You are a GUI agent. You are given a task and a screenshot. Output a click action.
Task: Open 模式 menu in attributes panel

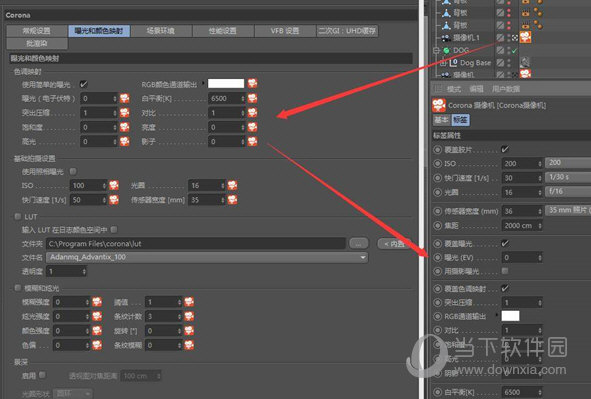pyautogui.click(x=454, y=89)
